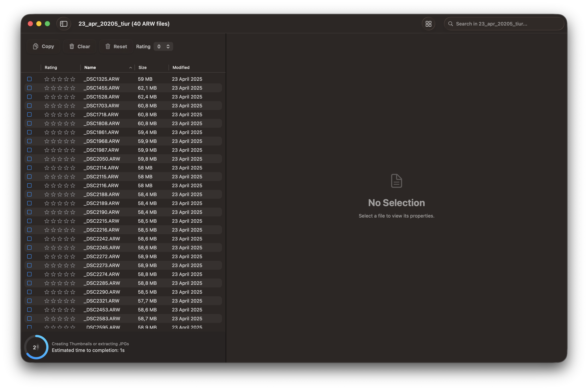The width and height of the screenshot is (588, 390).
Task: Click the trash icon inside the Reset button
Action: [x=108, y=46]
